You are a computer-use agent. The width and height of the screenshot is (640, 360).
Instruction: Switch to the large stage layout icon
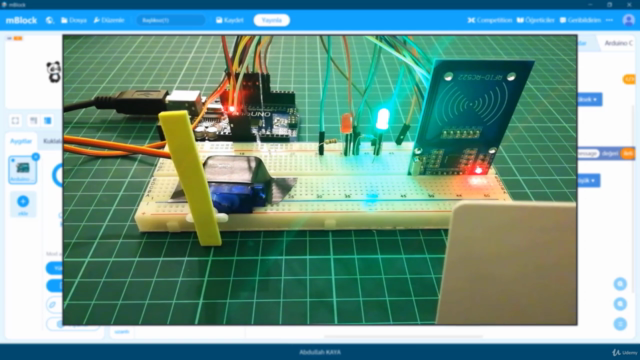pos(48,120)
